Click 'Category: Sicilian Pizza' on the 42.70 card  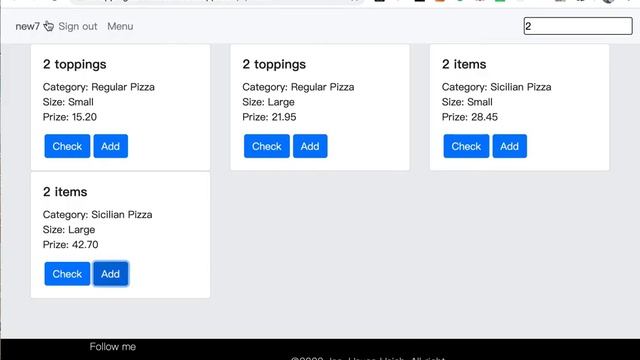pyautogui.click(x=98, y=215)
